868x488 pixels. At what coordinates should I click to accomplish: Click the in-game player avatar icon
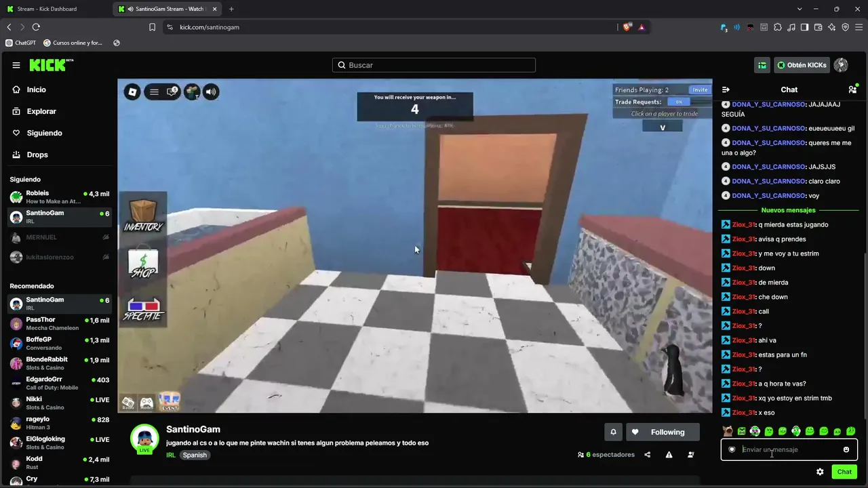point(192,91)
